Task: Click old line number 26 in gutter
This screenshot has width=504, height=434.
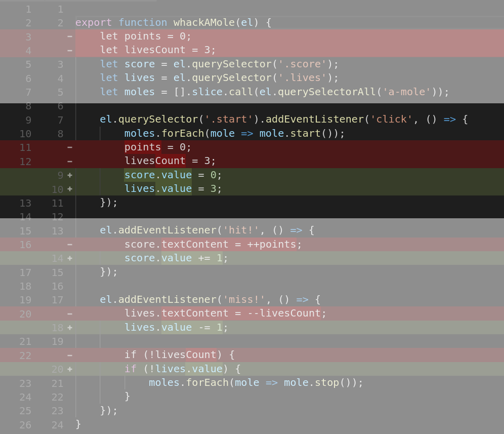Action: [25, 425]
